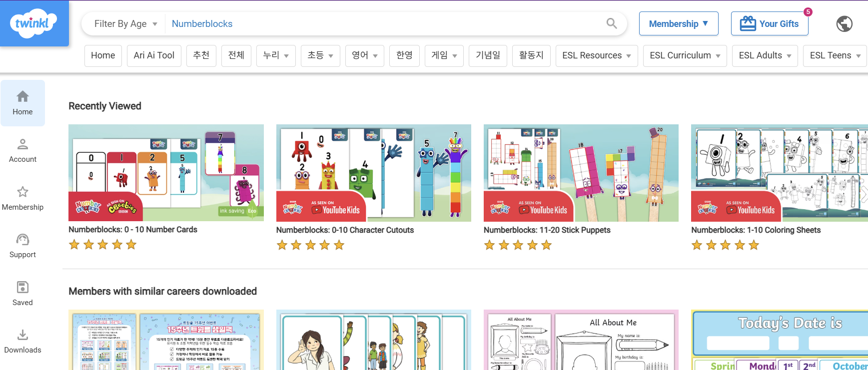This screenshot has width=868, height=370.
Task: Open the globe language selector
Action: (845, 23)
